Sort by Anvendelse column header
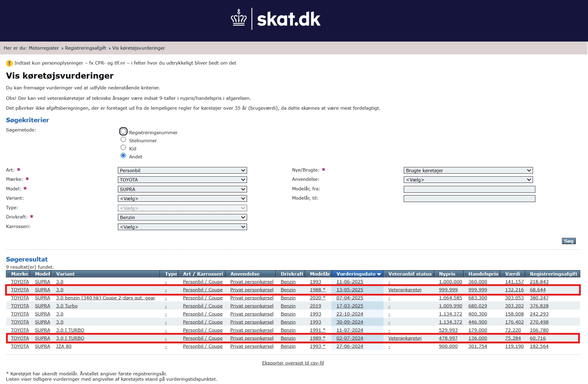The width and height of the screenshot is (588, 384). coord(245,274)
